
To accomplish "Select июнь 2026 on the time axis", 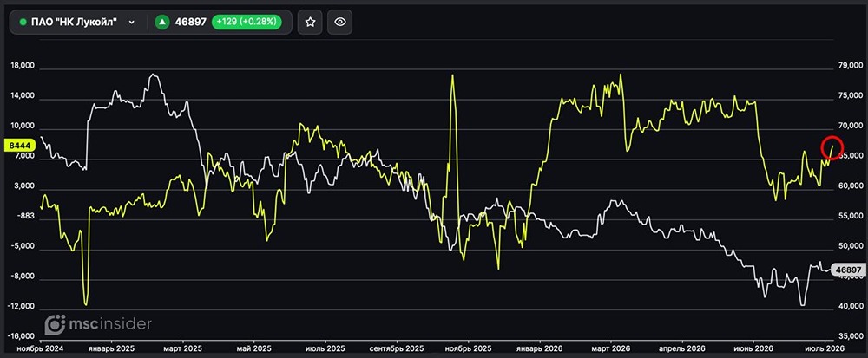I will [754, 348].
